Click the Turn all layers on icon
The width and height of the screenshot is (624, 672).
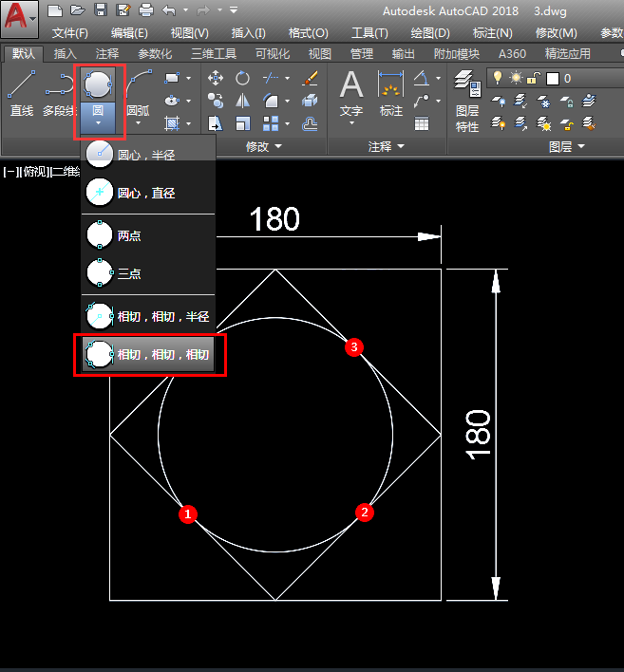[498, 124]
